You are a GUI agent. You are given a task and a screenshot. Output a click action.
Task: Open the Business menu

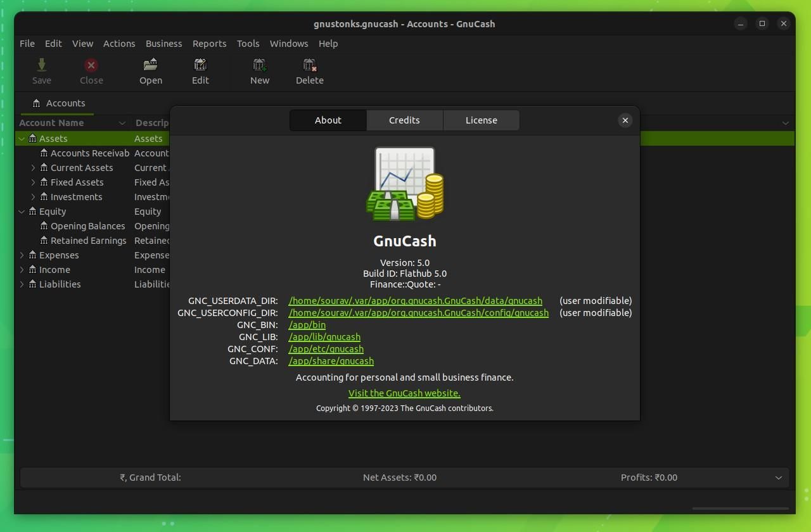pos(163,43)
